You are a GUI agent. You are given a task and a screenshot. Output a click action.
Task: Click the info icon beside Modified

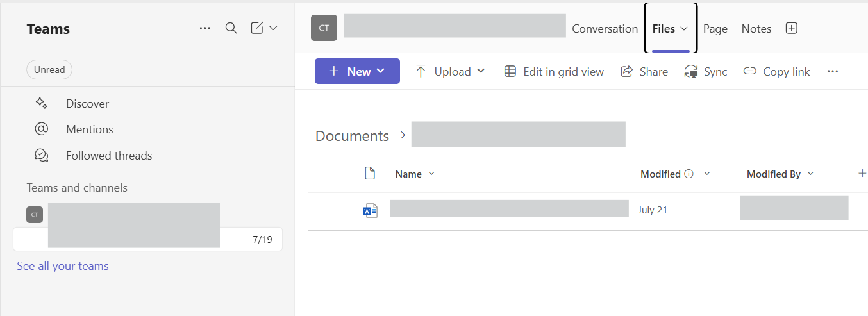point(689,174)
